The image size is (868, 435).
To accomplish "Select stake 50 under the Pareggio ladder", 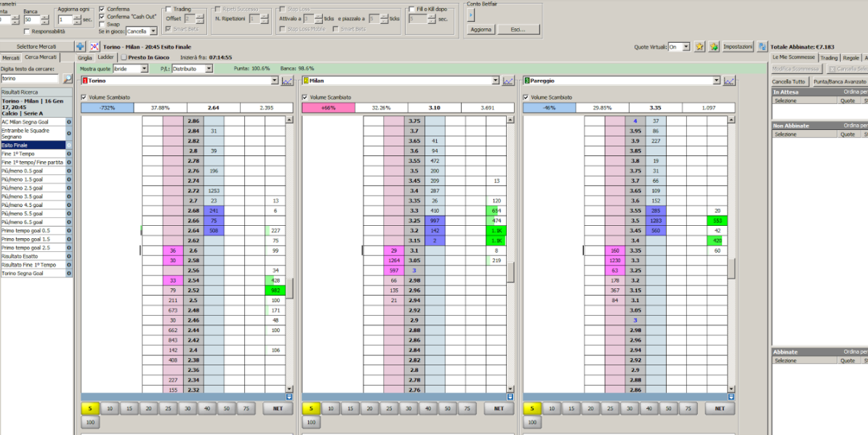I will 669,408.
